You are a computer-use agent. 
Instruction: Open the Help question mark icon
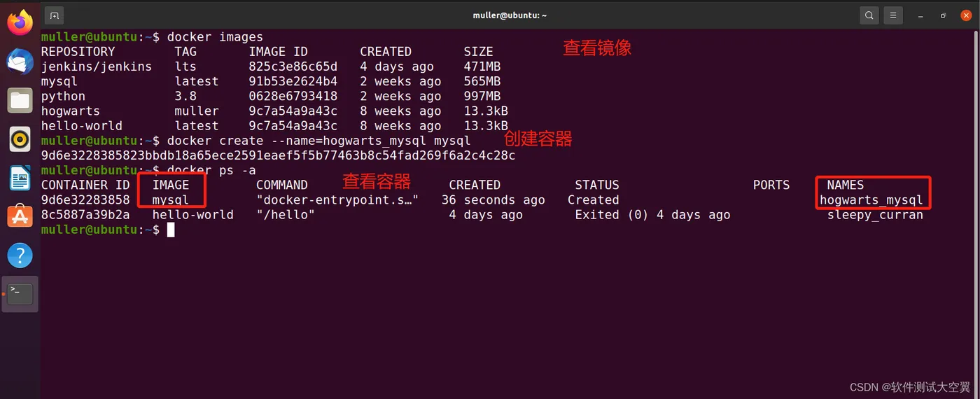pos(20,255)
